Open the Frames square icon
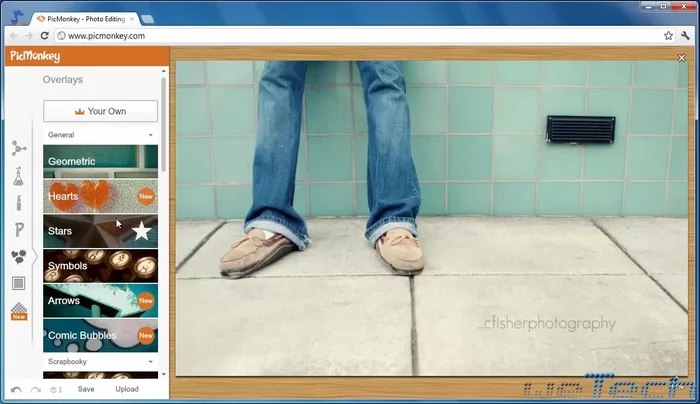The width and height of the screenshot is (700, 404). click(x=18, y=284)
